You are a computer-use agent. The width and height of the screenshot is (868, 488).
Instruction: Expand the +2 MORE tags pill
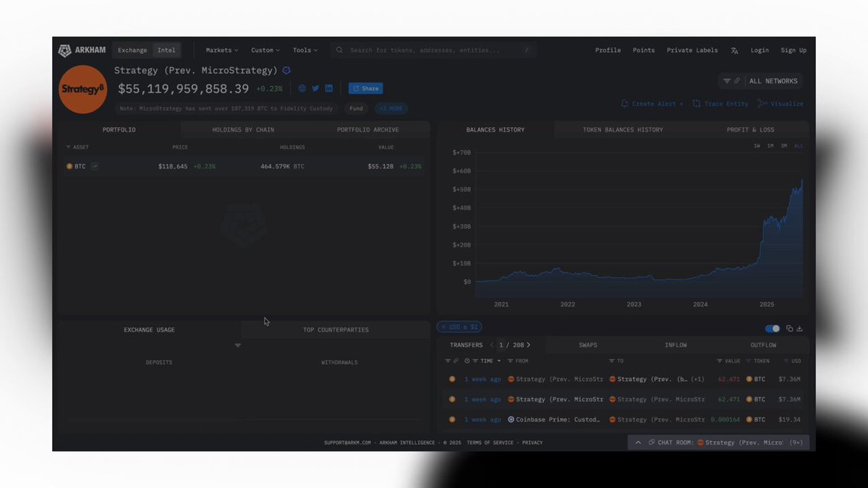point(391,108)
